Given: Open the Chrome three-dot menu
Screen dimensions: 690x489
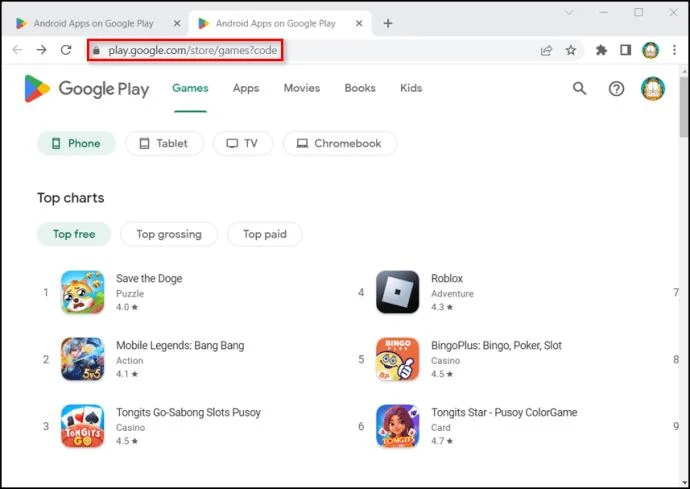Looking at the screenshot, I should point(674,51).
